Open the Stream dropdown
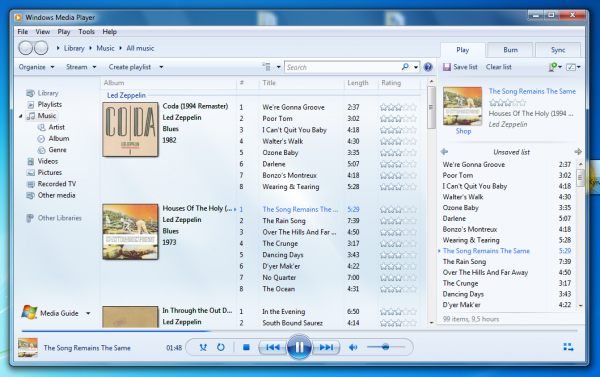 click(81, 67)
